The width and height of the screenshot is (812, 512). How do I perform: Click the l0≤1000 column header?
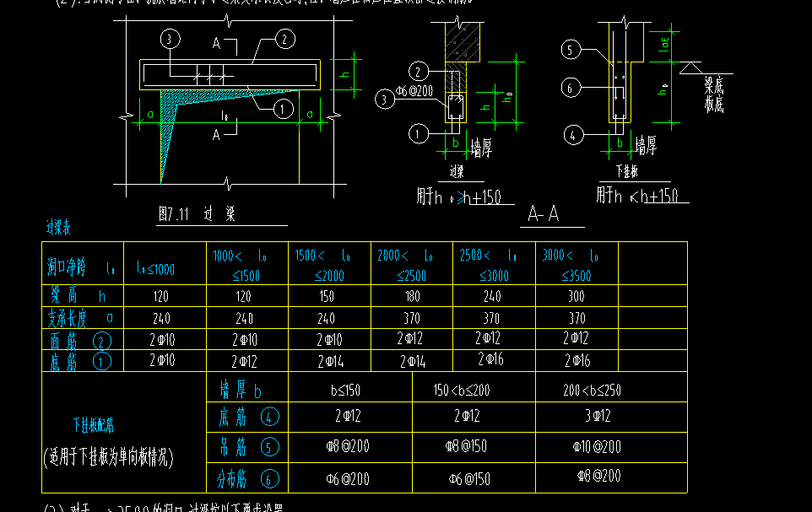[x=155, y=269]
